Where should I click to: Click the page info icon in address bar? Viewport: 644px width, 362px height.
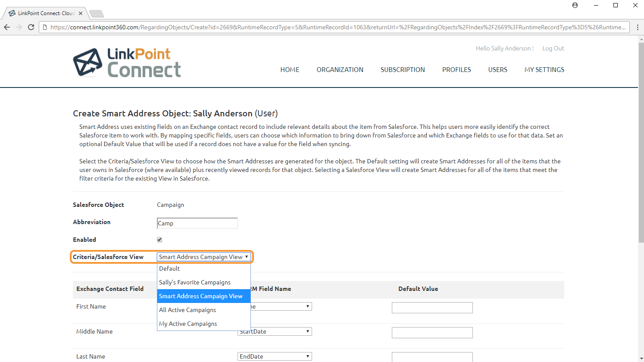pos(44,27)
